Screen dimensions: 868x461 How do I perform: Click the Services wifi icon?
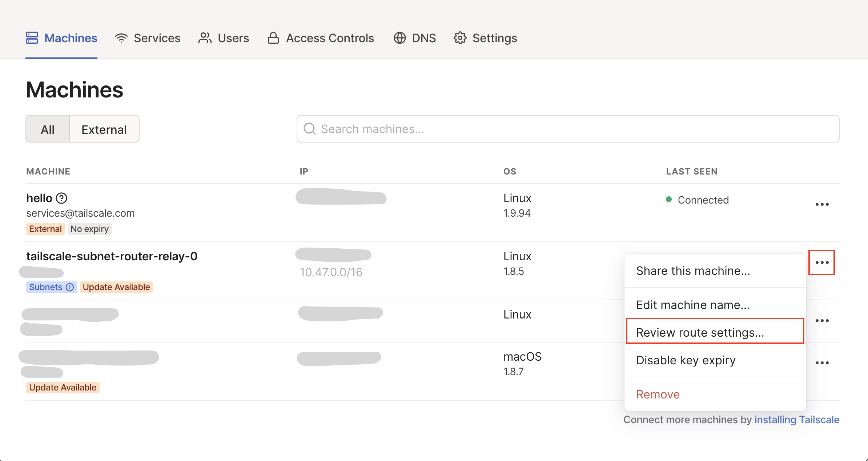[x=121, y=38]
